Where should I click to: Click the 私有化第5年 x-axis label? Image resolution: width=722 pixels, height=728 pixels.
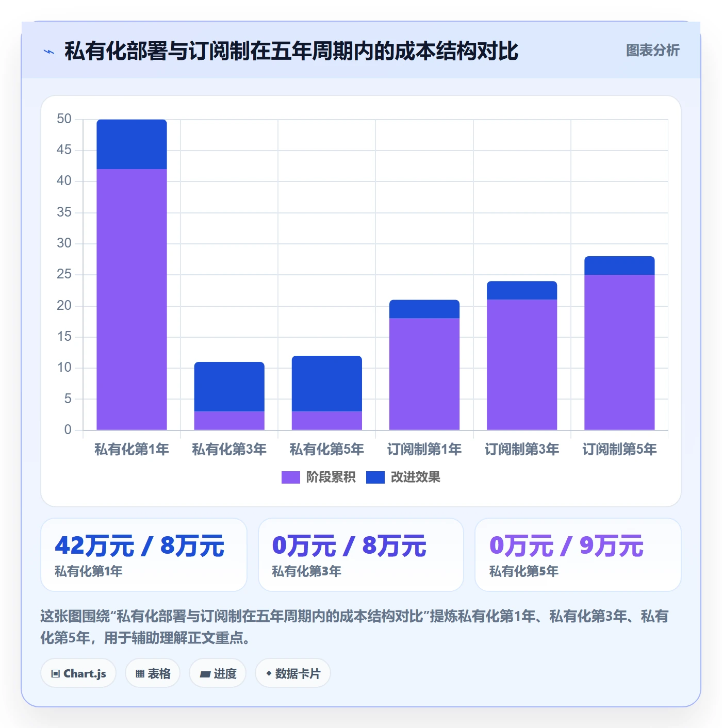click(327, 450)
